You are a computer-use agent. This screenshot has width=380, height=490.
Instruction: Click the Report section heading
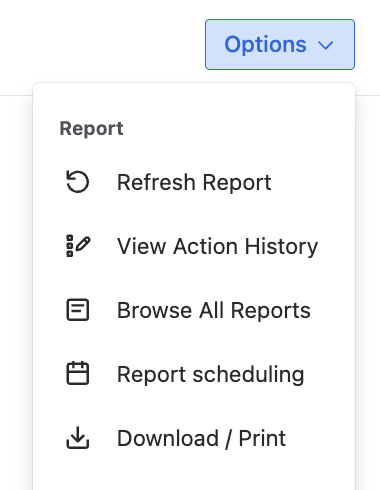[x=91, y=129]
